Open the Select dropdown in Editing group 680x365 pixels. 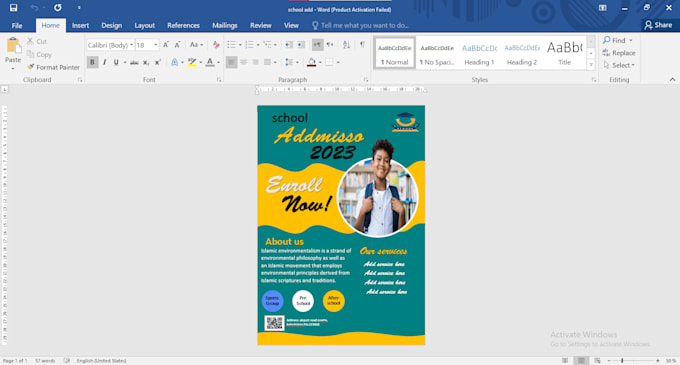point(619,65)
